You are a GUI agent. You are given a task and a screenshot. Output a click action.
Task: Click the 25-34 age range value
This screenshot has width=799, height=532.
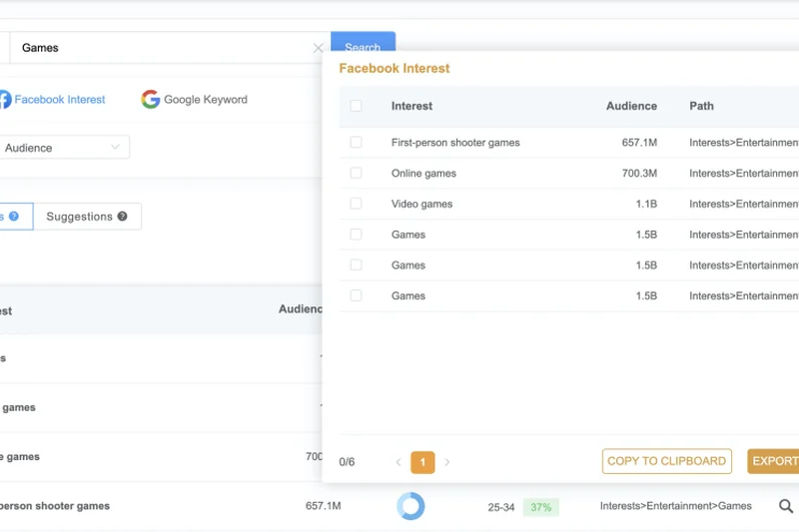(501, 507)
